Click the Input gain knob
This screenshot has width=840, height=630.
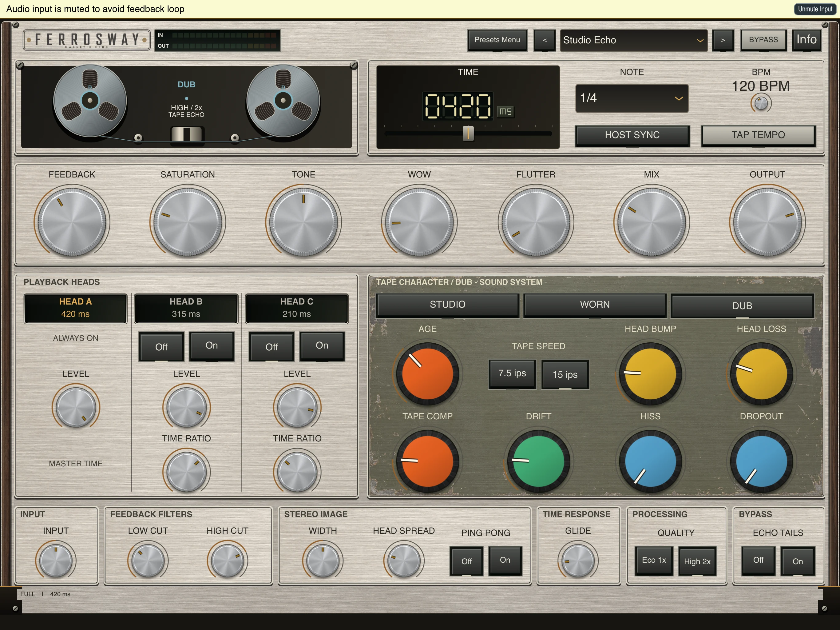(56, 560)
